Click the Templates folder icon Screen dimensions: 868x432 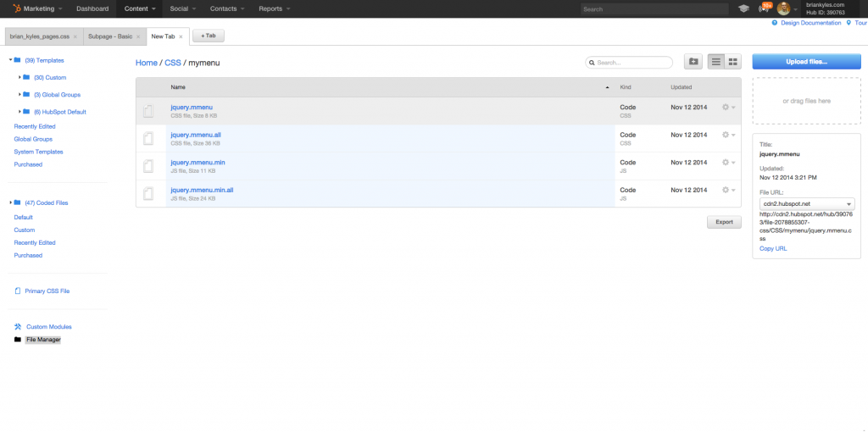click(x=17, y=60)
